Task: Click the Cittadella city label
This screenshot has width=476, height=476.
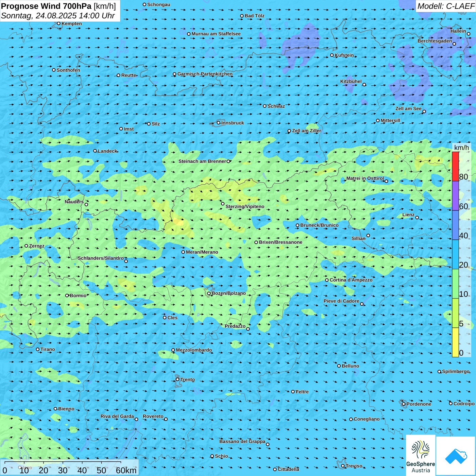Action: pos(288,469)
